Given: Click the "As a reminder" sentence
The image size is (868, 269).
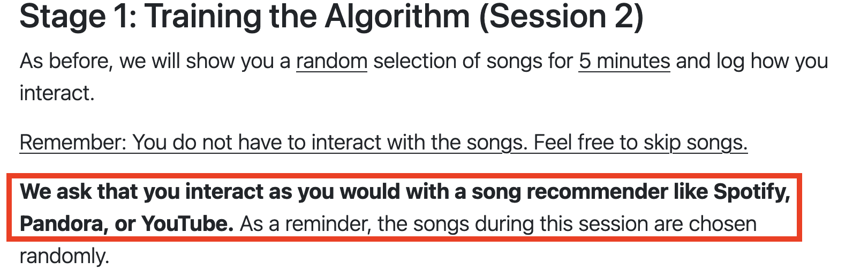Looking at the screenshot, I should (498, 224).
